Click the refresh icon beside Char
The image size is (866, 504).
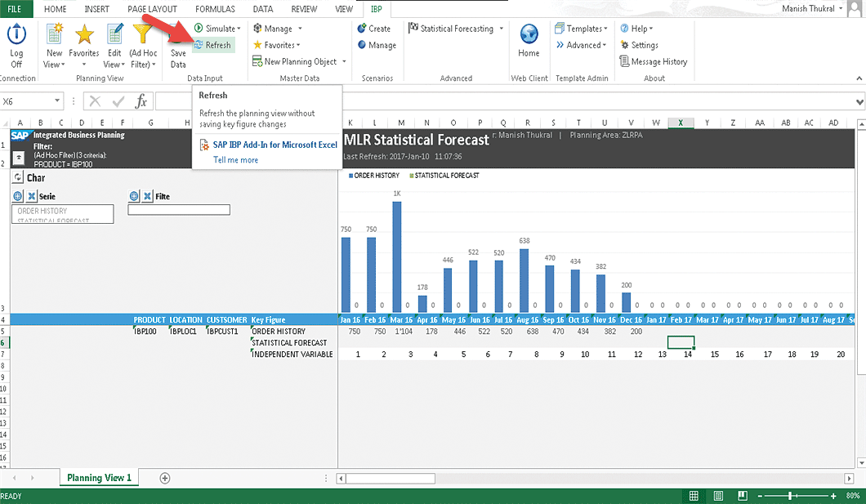tap(18, 177)
